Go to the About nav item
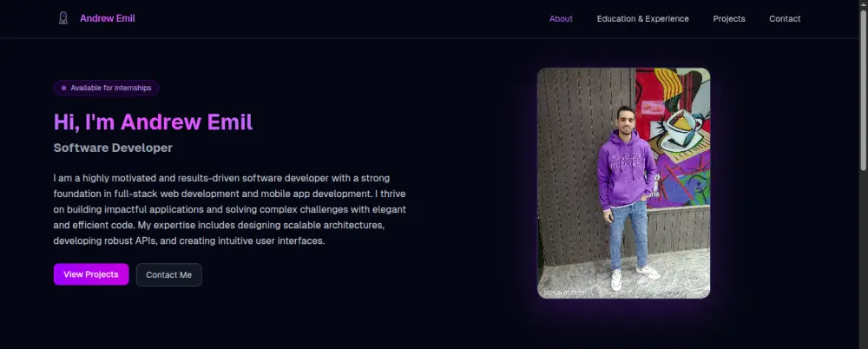Image resolution: width=868 pixels, height=349 pixels. point(561,19)
